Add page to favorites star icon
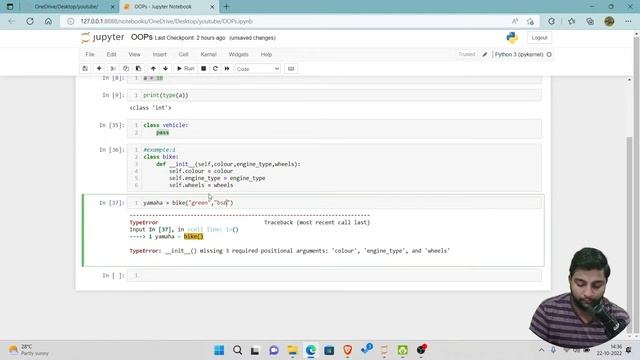The width and height of the screenshot is (640, 360). pyautogui.click(x=530, y=21)
